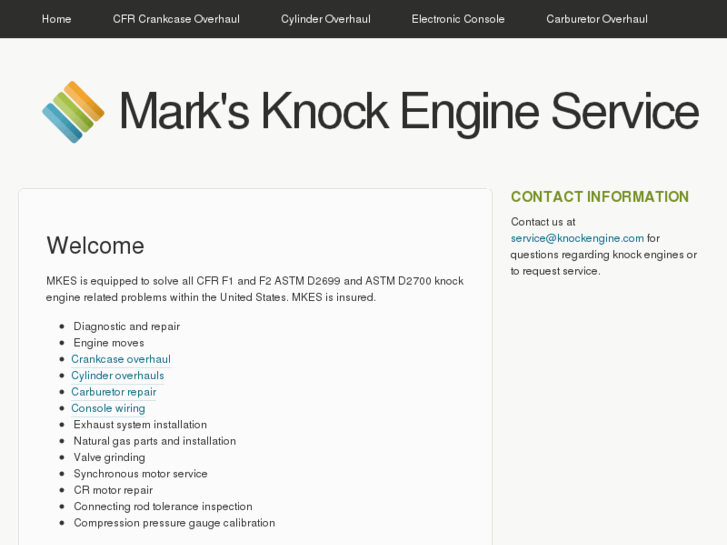Select Electronic Console menu item

pos(458,19)
